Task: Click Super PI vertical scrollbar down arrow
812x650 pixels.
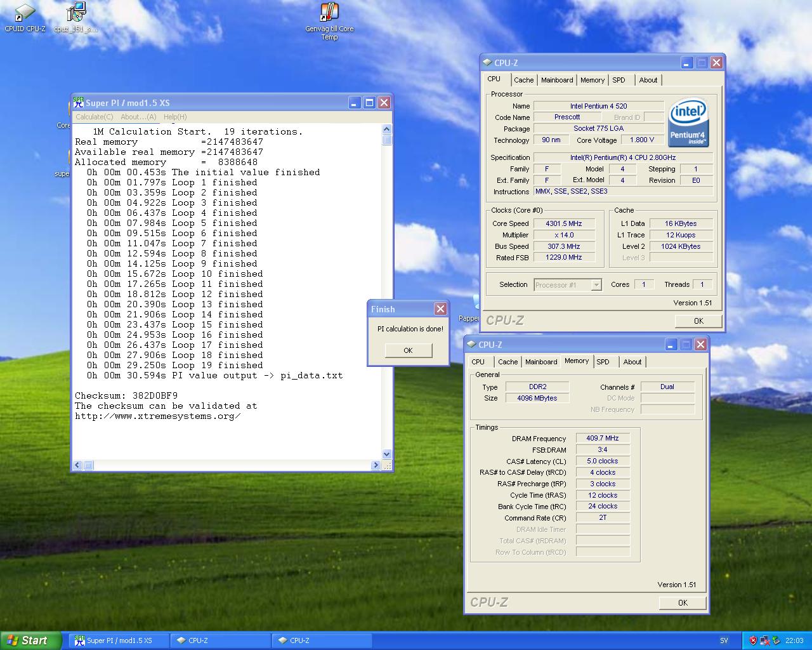Action: [387, 454]
